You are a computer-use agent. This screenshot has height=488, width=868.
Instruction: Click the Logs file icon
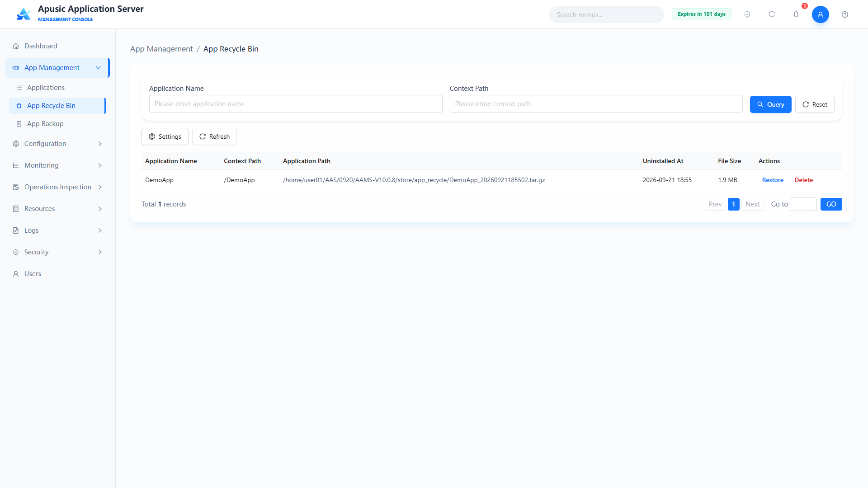(16, 230)
